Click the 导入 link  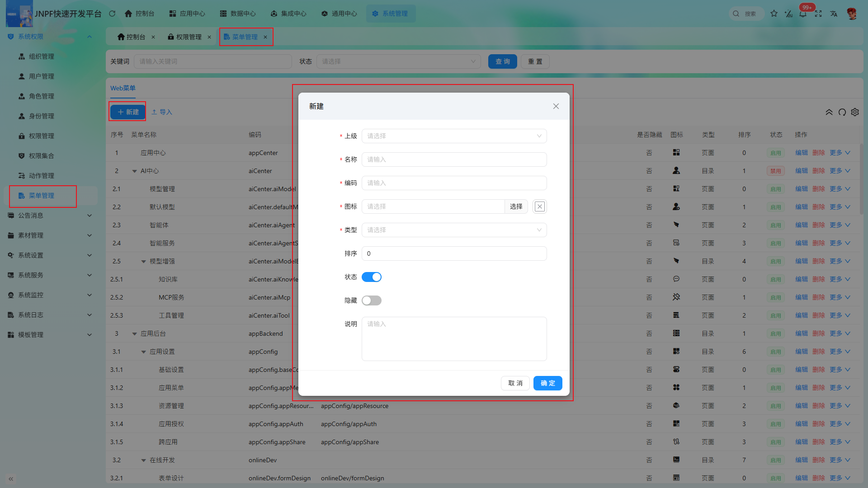click(x=162, y=112)
